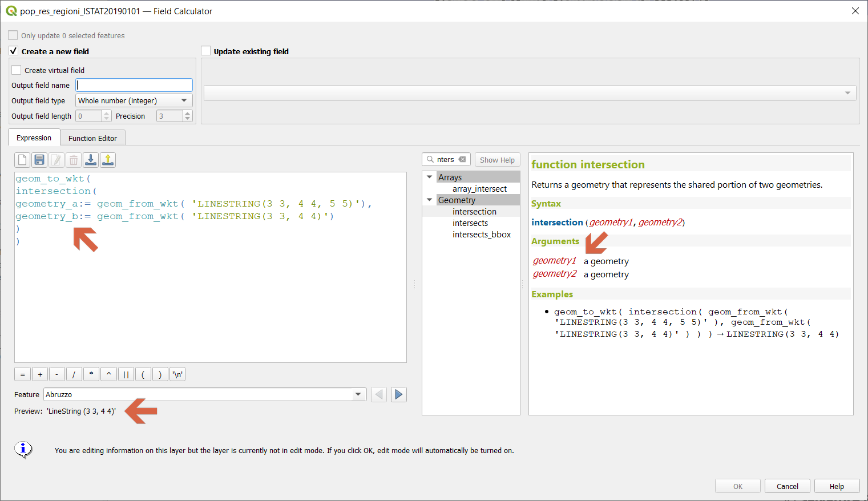
Task: Enable the Update existing field option
Action: click(205, 51)
